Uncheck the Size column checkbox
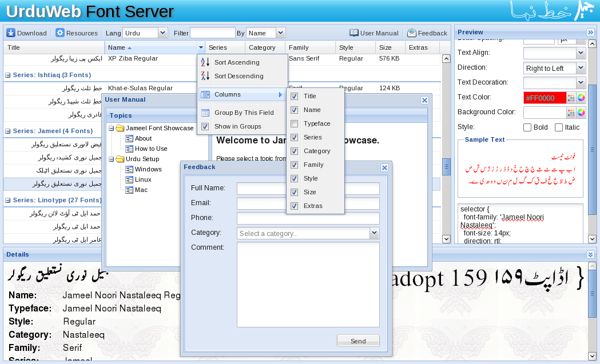 [294, 192]
